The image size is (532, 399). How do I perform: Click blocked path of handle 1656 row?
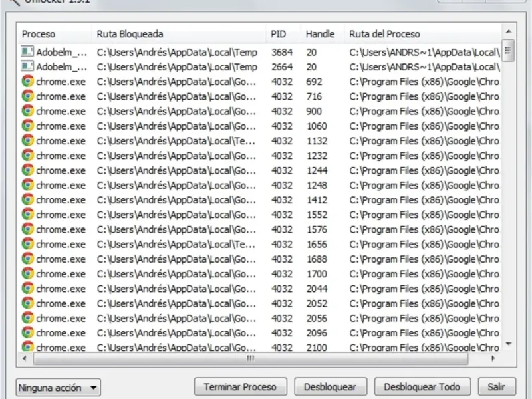tap(176, 244)
